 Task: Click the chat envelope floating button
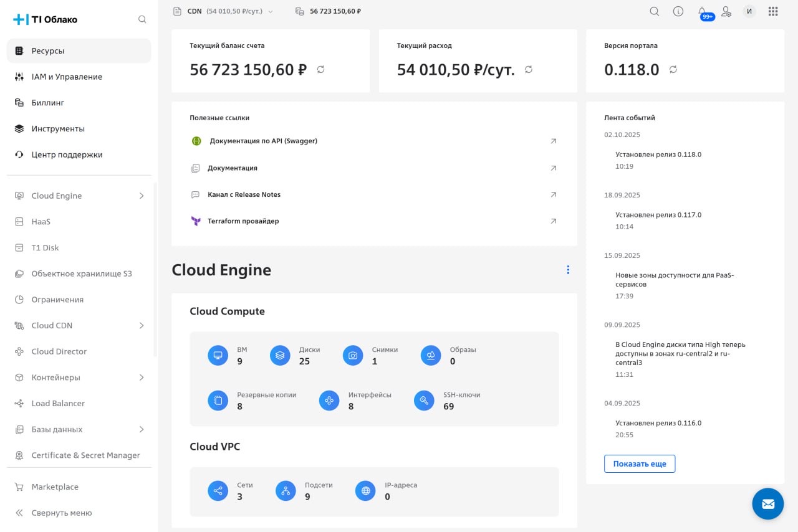[x=767, y=503]
